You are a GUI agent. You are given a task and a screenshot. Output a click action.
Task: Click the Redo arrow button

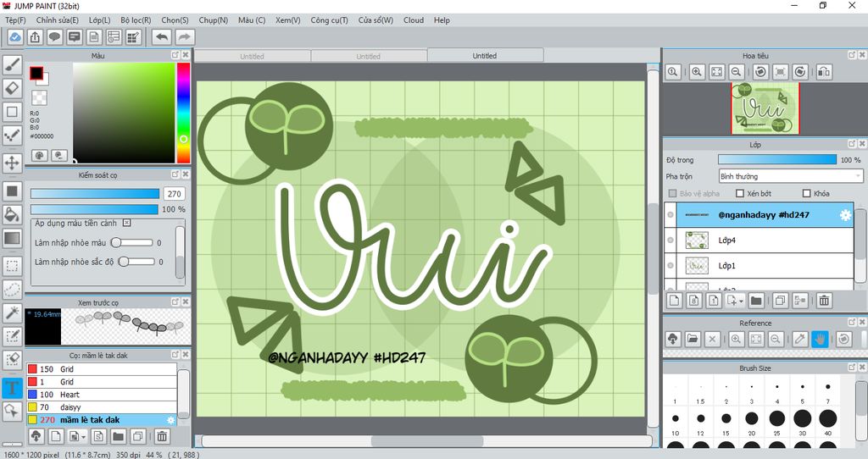tap(184, 37)
